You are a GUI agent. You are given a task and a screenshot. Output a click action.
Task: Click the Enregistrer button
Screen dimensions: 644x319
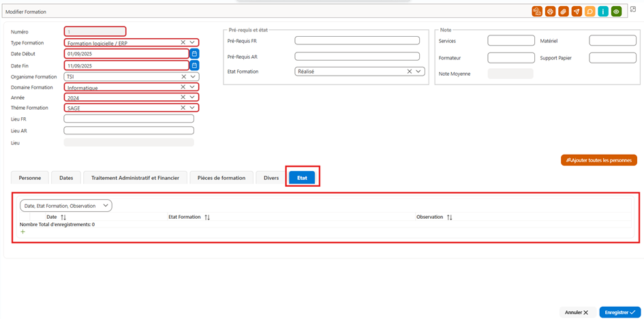pos(619,312)
